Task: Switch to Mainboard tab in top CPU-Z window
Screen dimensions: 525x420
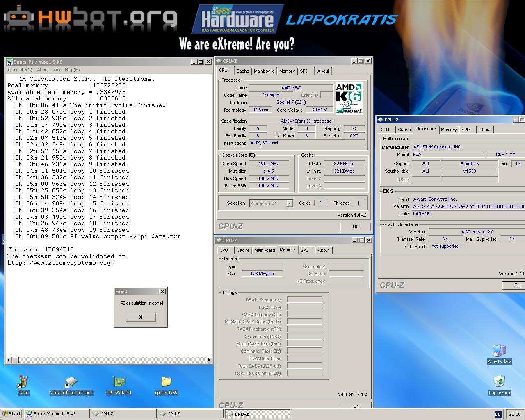Action: (x=264, y=71)
